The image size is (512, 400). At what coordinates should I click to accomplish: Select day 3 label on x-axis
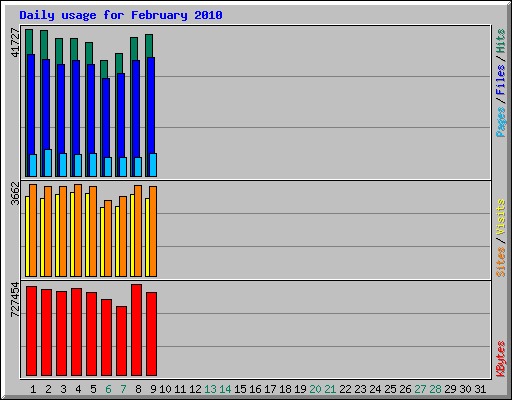(x=63, y=389)
